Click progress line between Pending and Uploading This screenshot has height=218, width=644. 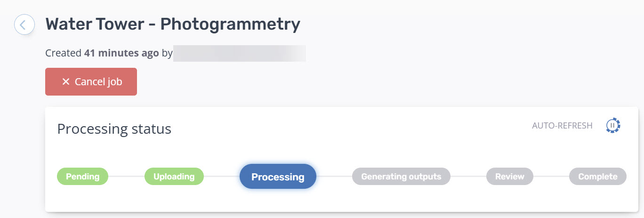126,177
